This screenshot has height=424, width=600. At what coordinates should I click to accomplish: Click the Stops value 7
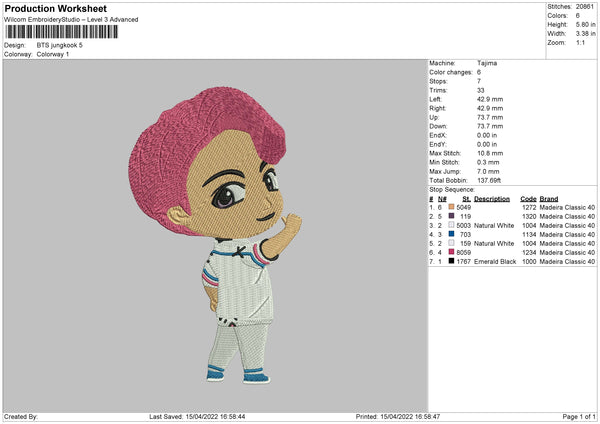[x=479, y=81]
